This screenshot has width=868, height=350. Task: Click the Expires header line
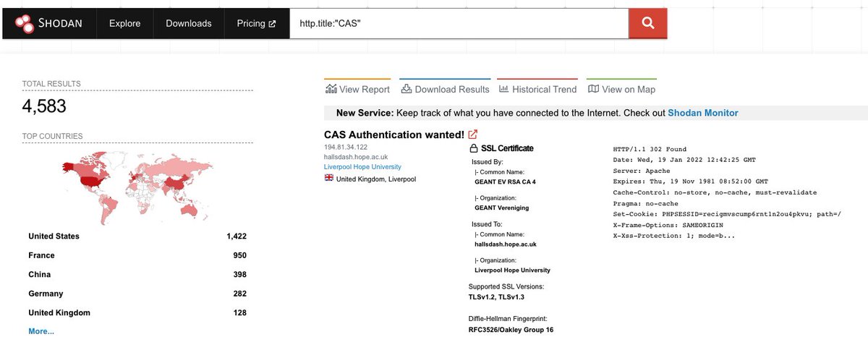(690, 182)
